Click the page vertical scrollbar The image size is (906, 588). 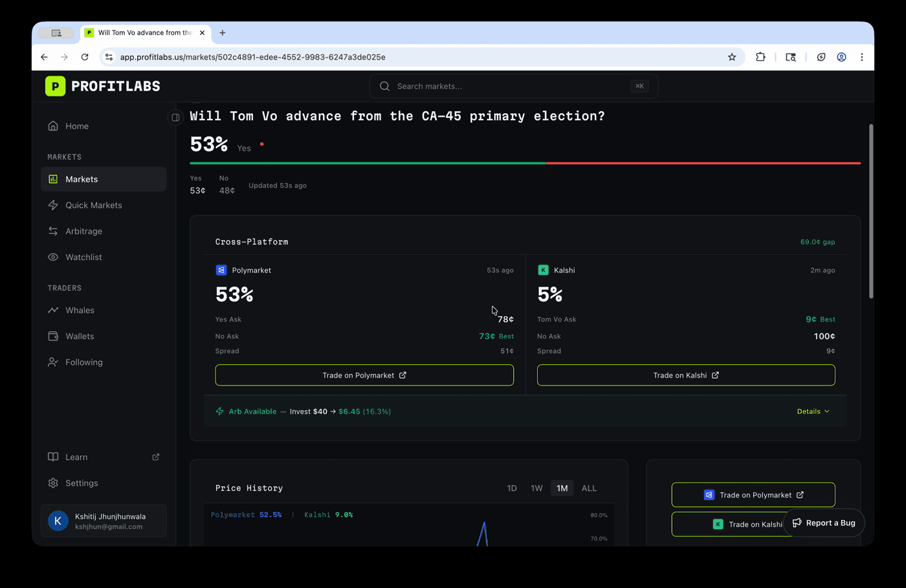(871, 211)
